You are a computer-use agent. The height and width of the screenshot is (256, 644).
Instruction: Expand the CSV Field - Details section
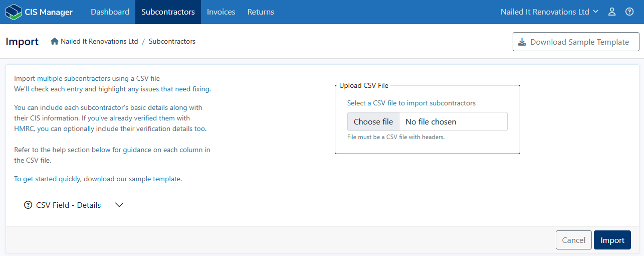(x=119, y=205)
